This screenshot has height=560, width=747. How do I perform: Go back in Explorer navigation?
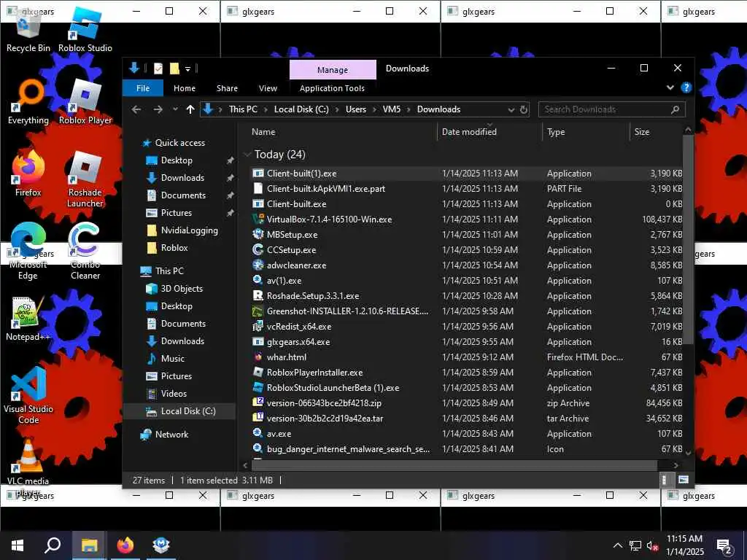(136, 109)
